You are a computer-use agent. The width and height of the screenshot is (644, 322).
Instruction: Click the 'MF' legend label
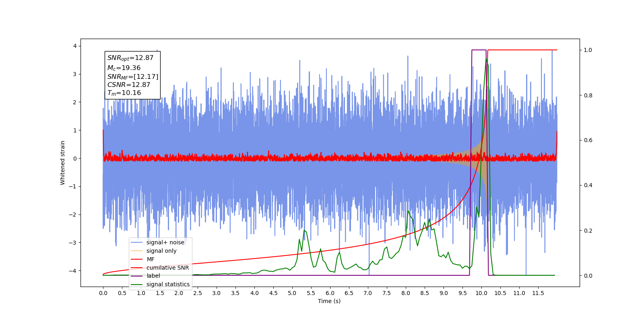click(x=151, y=259)
